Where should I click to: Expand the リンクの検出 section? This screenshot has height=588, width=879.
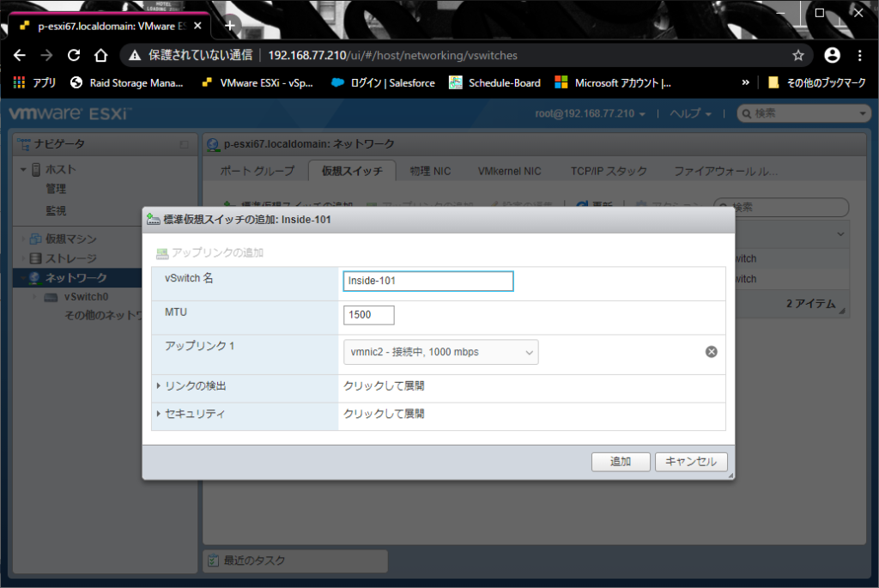click(193, 386)
